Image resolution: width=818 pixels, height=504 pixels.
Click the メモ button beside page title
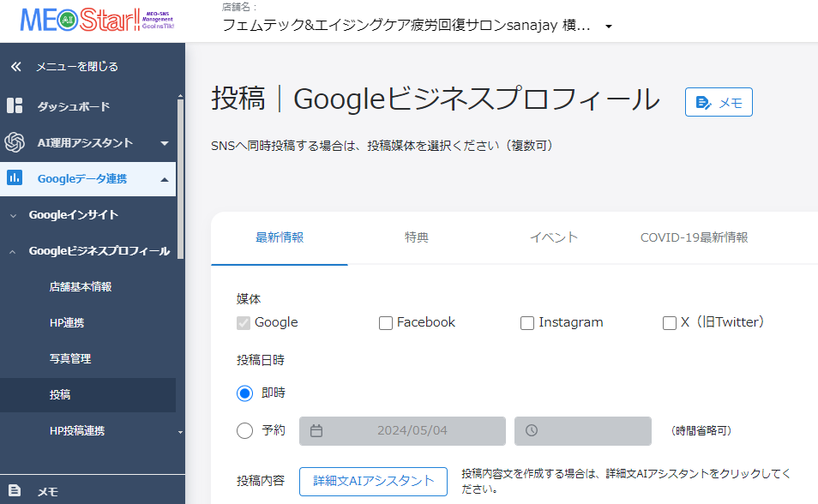click(719, 103)
